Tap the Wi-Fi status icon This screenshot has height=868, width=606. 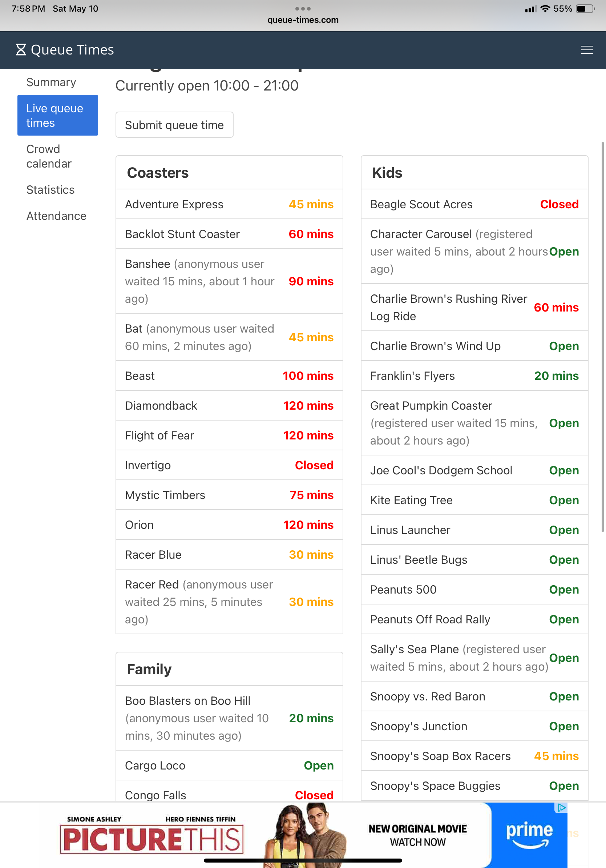click(x=545, y=9)
